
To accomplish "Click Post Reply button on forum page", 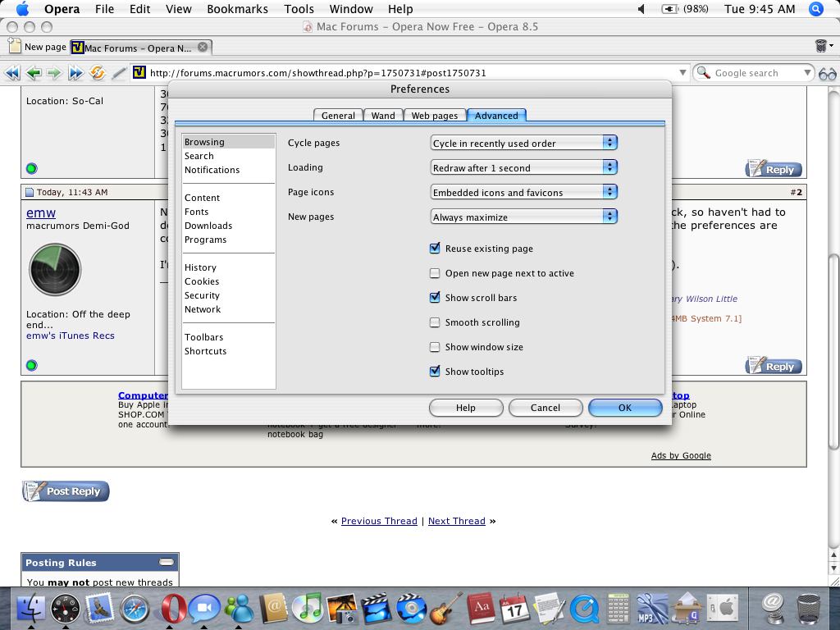I will pos(66,491).
